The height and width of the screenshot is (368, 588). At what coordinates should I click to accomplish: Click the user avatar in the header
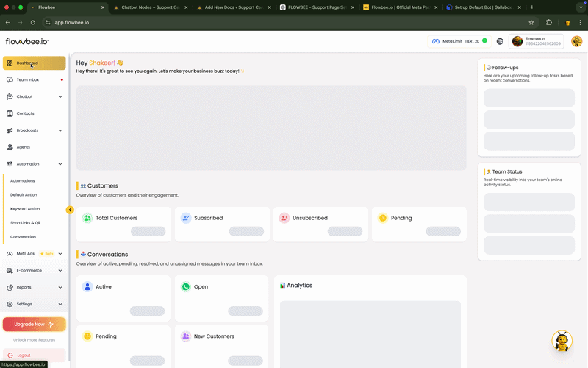click(x=576, y=41)
